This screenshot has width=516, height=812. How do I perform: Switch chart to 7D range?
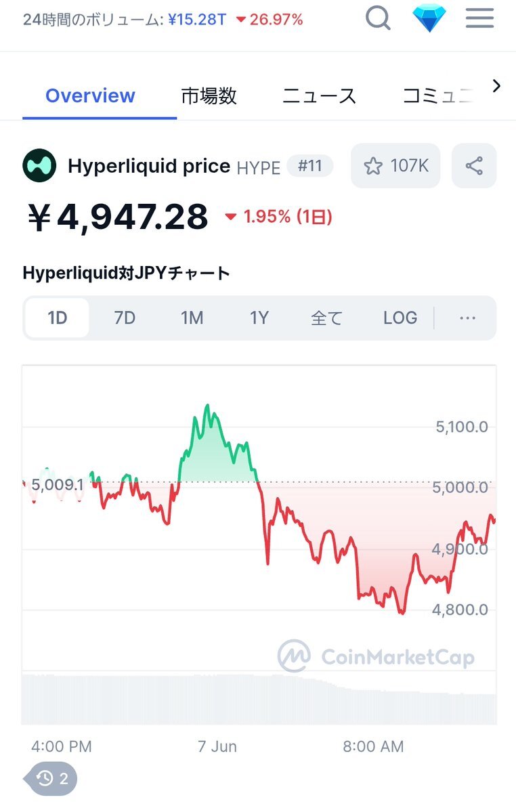click(x=125, y=318)
